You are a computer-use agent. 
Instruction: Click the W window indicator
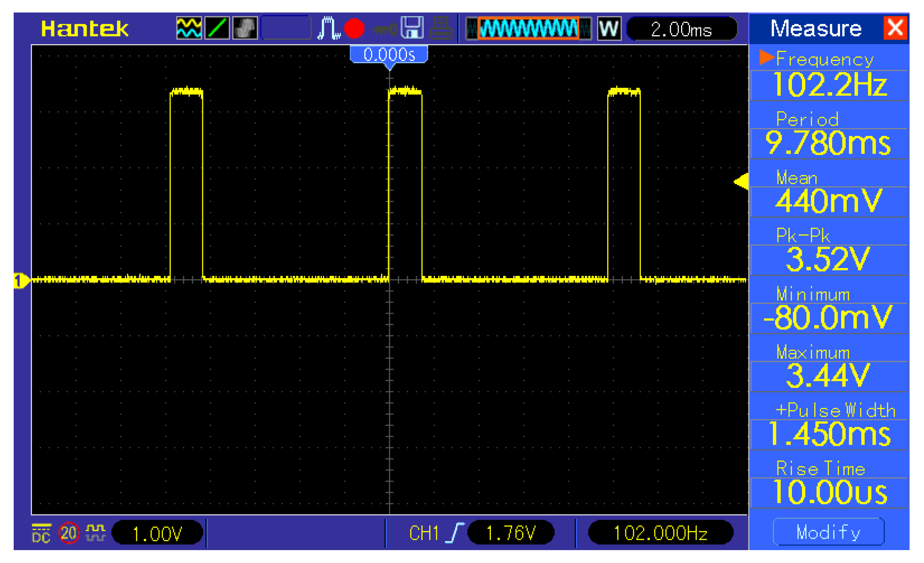point(609,29)
